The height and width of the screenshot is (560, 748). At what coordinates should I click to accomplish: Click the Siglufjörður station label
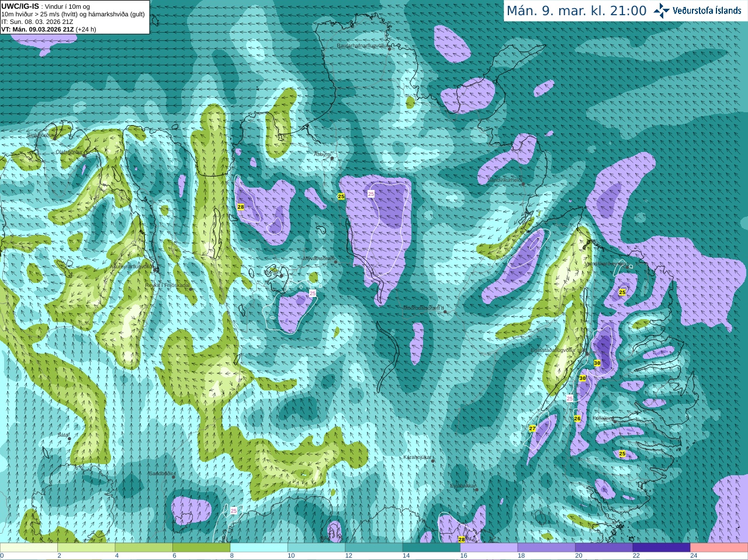click(40, 135)
